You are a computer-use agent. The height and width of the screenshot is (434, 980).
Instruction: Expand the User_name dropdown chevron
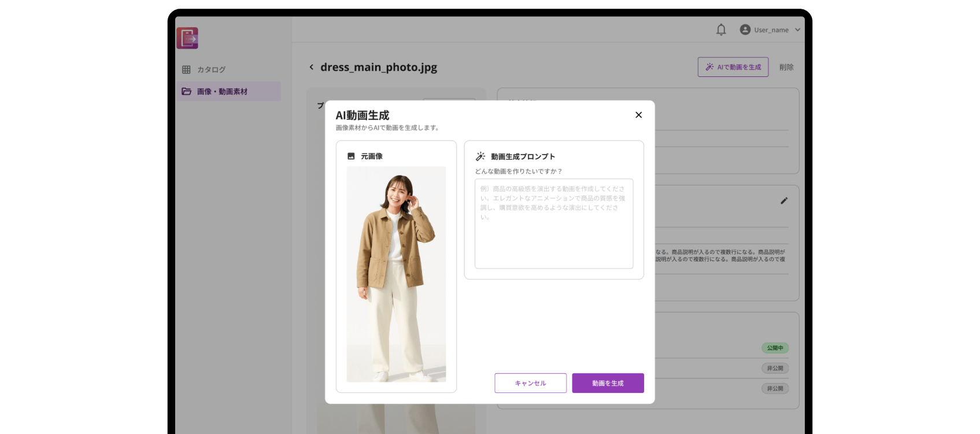pos(797,30)
